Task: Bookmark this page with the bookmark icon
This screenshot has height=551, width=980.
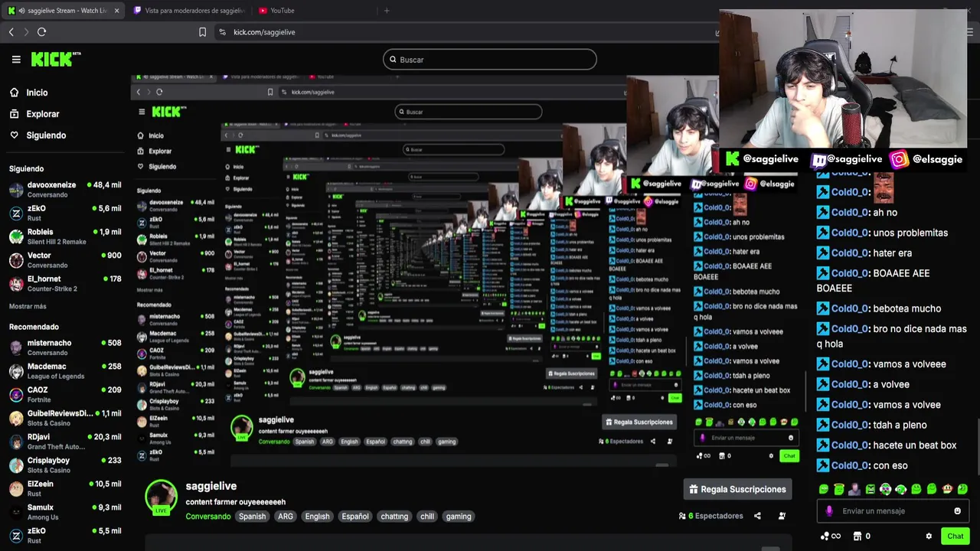Action: 202,32
